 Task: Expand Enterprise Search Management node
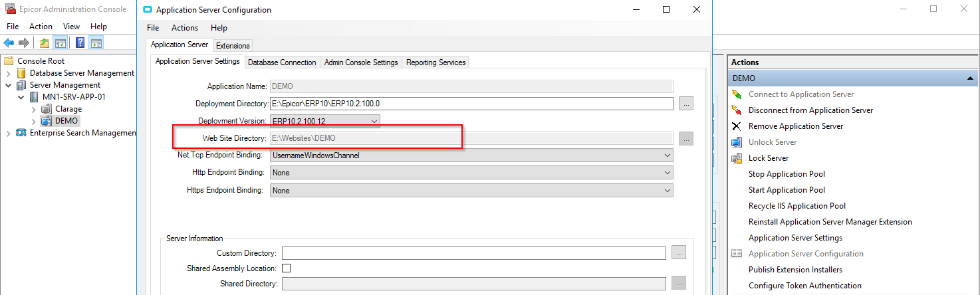click(9, 133)
